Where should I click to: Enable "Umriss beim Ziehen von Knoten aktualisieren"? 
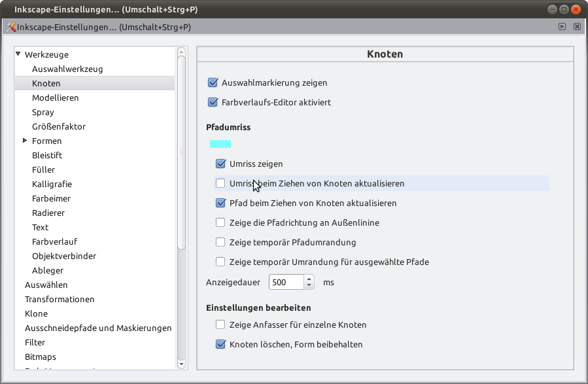click(220, 184)
